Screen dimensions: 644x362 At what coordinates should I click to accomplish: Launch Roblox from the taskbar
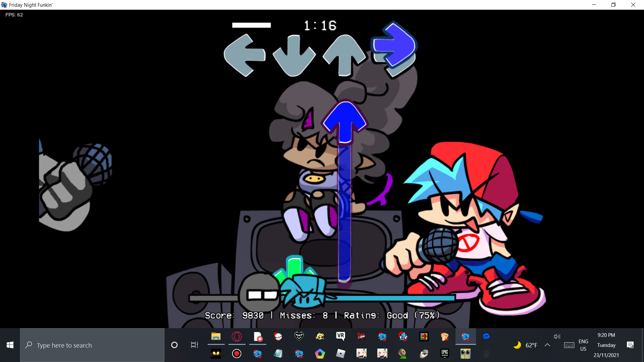[341, 354]
